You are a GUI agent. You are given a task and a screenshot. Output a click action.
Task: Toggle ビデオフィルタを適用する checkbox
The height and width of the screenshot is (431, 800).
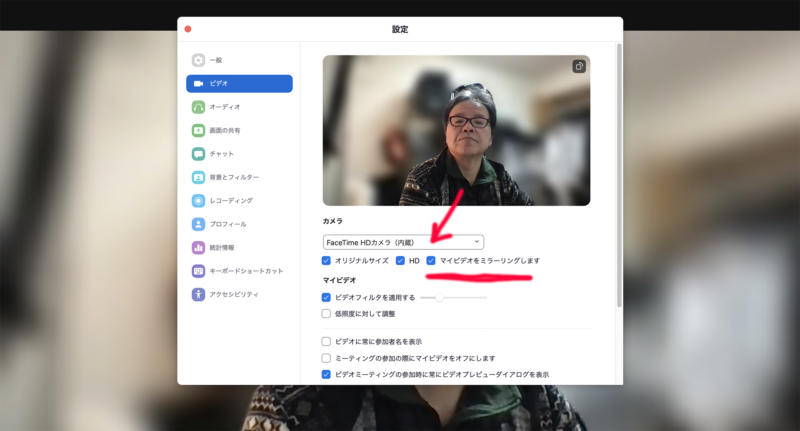[326, 297]
